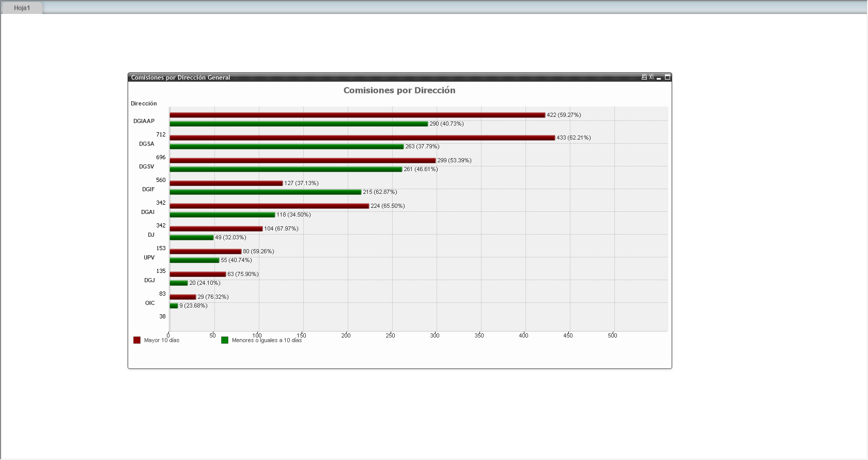Image resolution: width=868 pixels, height=460 pixels.
Task: Open the Hoja1 sheet tab
Action: (22, 8)
